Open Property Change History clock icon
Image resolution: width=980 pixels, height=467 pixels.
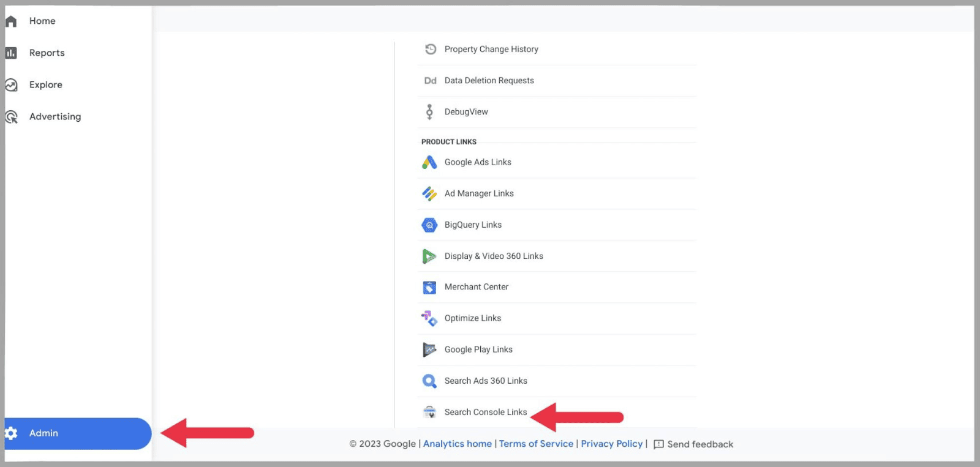coord(431,49)
